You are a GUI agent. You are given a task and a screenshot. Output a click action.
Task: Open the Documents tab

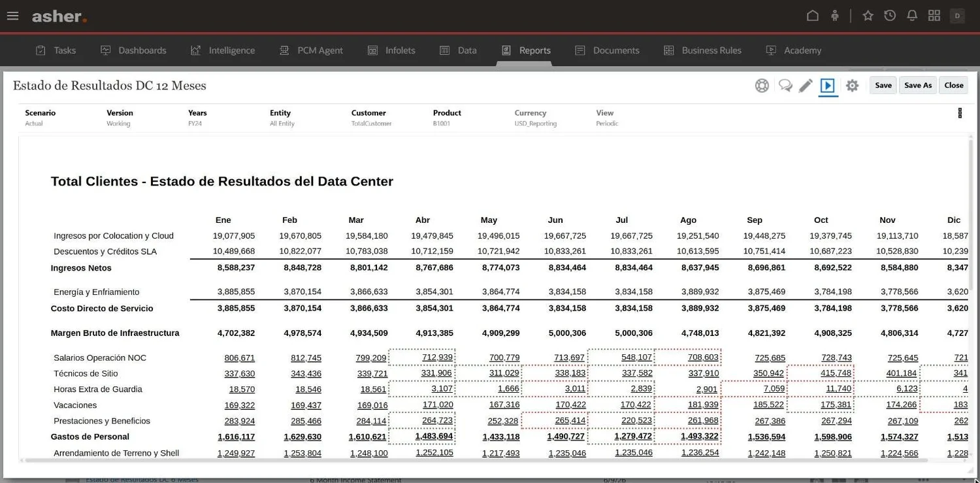607,50
